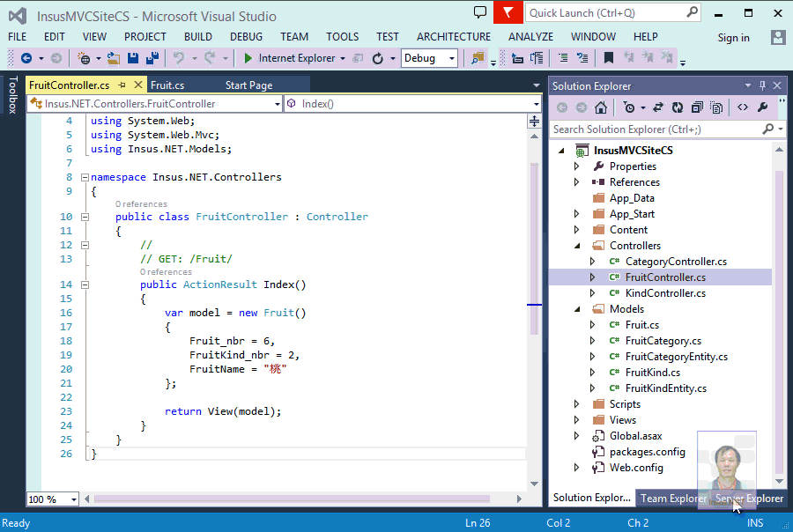Click the Open File toolbar icon
Screen dimensions: 793x532
coord(114,59)
